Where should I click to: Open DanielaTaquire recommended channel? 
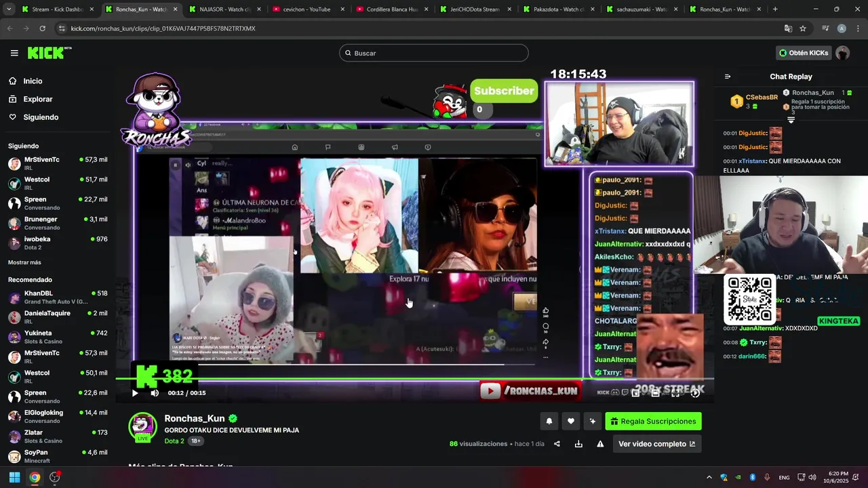[x=57, y=317]
